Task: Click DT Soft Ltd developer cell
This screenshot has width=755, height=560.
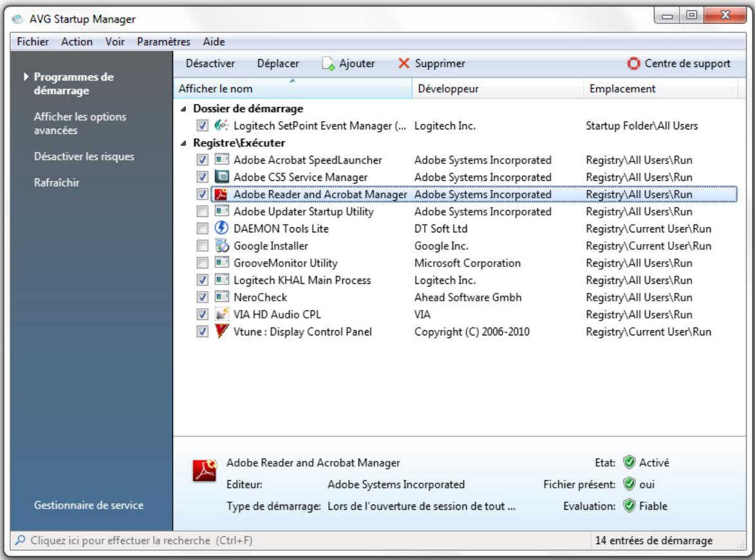Action: tap(441, 229)
